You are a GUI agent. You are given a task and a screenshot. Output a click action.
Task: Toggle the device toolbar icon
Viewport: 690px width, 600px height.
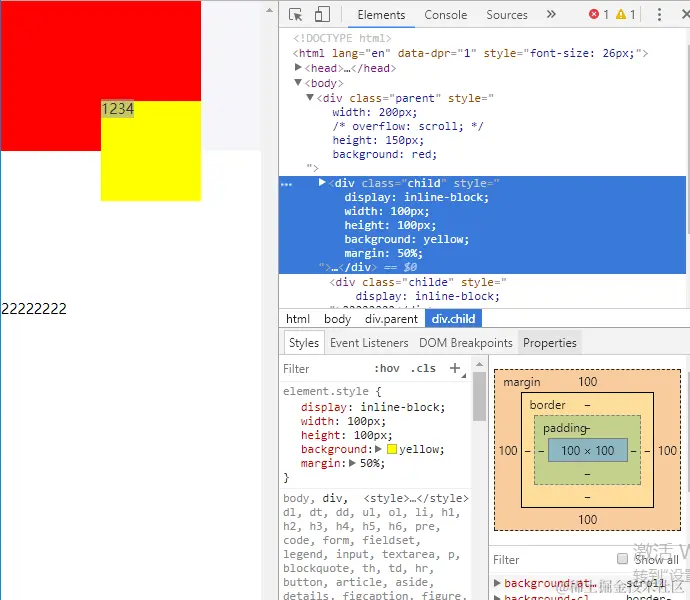pos(322,14)
